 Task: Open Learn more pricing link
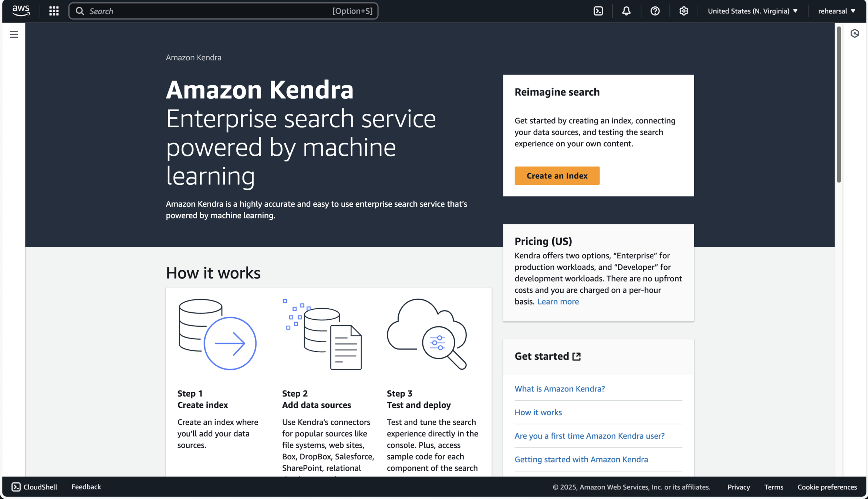pos(558,302)
